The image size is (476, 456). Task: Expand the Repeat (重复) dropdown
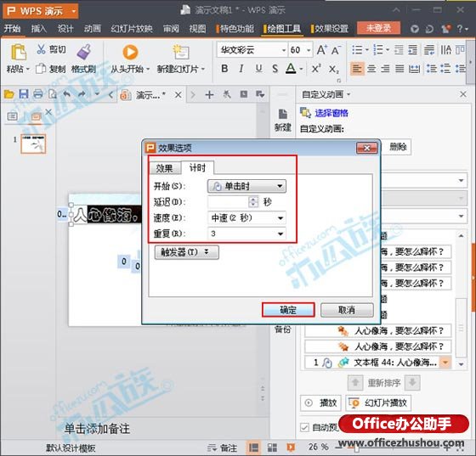click(246, 234)
